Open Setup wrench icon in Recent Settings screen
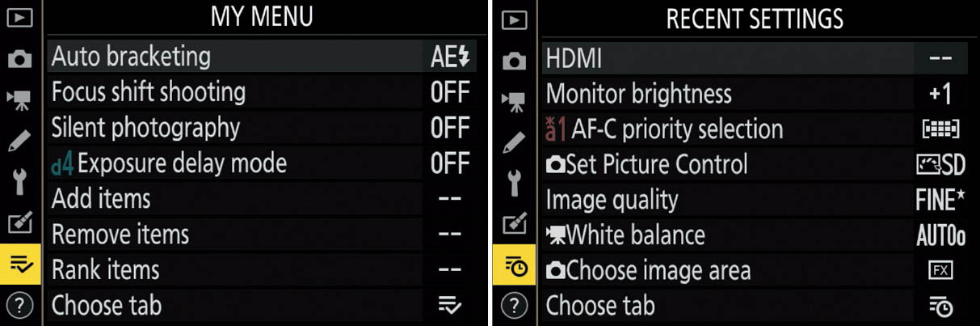The height and width of the screenshot is (326, 980). (514, 183)
